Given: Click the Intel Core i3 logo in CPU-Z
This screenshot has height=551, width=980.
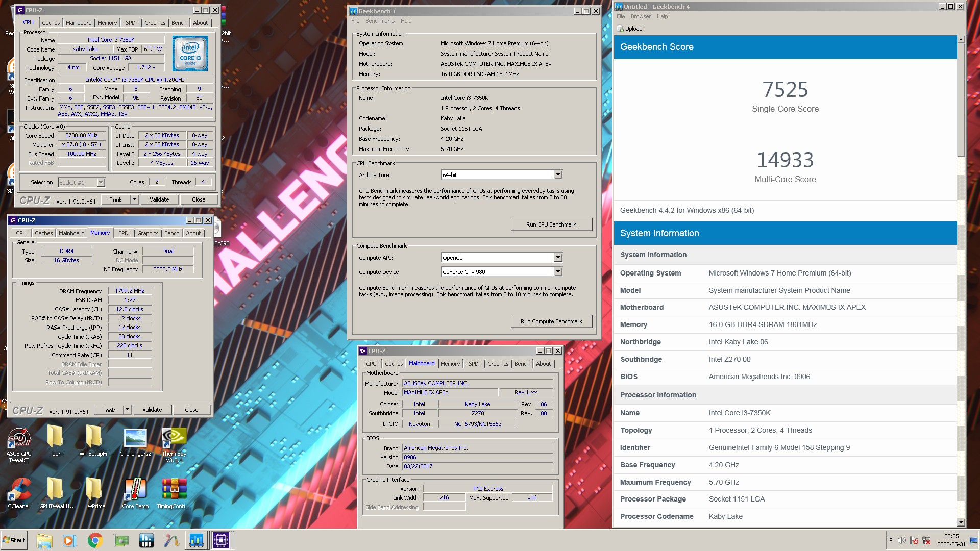Looking at the screenshot, I should [x=190, y=53].
